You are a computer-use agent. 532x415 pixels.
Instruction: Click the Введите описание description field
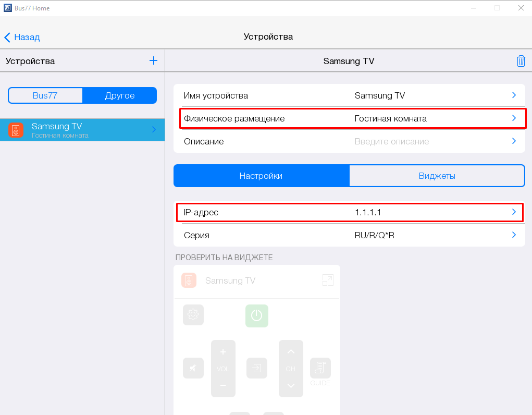click(391, 141)
